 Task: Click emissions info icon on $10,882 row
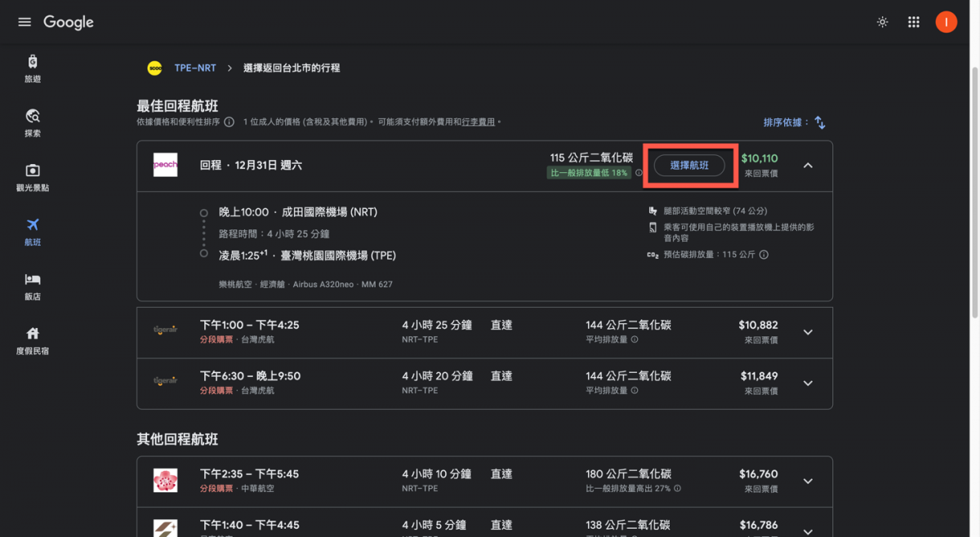point(634,340)
